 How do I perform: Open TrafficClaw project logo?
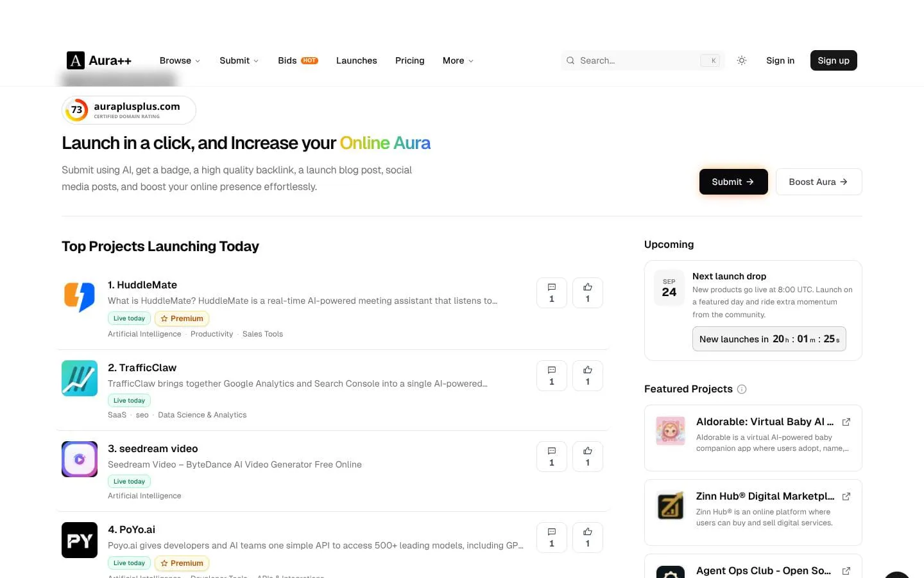[80, 378]
